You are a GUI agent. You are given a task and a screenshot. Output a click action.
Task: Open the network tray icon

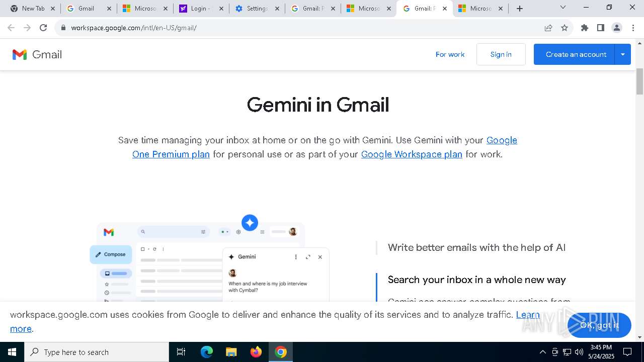click(567, 352)
